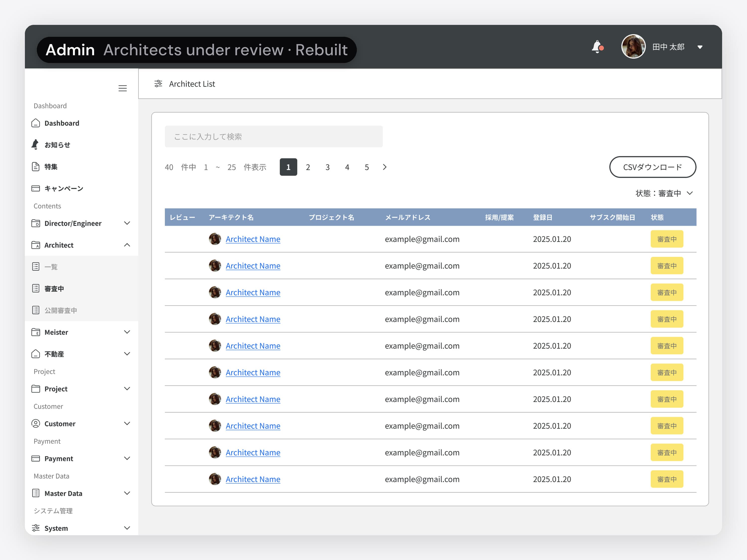Go to page 5 of results

(367, 167)
